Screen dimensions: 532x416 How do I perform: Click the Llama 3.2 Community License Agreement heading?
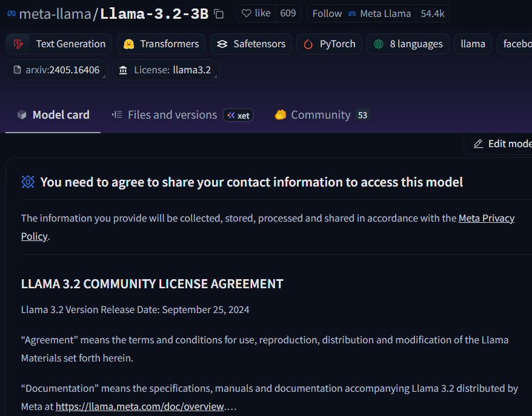click(x=152, y=284)
